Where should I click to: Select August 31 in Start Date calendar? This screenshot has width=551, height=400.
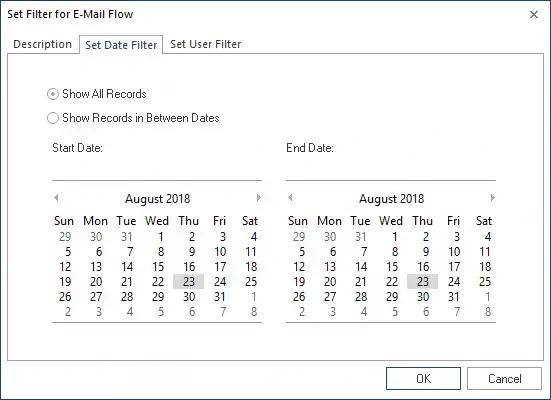coord(220,297)
